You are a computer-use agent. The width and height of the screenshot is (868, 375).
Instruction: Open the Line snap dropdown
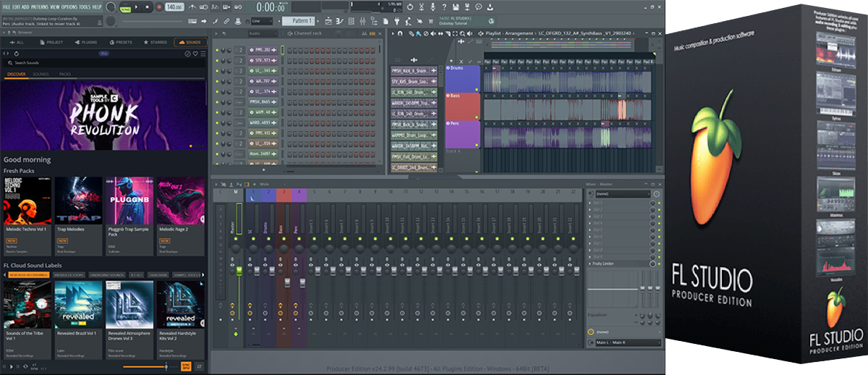[261, 21]
